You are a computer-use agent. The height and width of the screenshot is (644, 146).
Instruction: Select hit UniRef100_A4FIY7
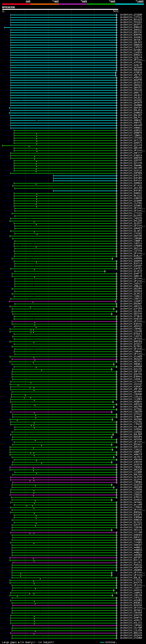(x=131, y=153)
